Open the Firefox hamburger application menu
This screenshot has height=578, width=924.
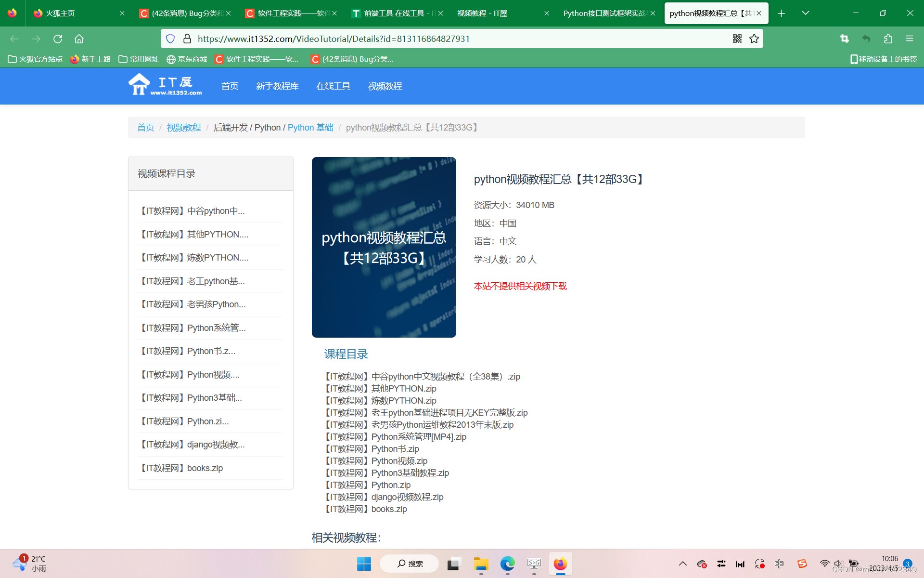[x=909, y=39]
